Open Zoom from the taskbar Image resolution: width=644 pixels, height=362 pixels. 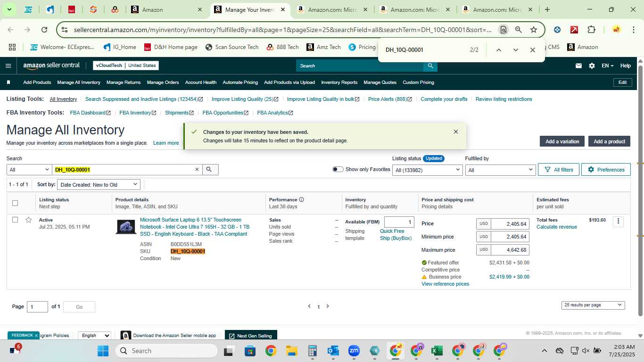(354, 351)
